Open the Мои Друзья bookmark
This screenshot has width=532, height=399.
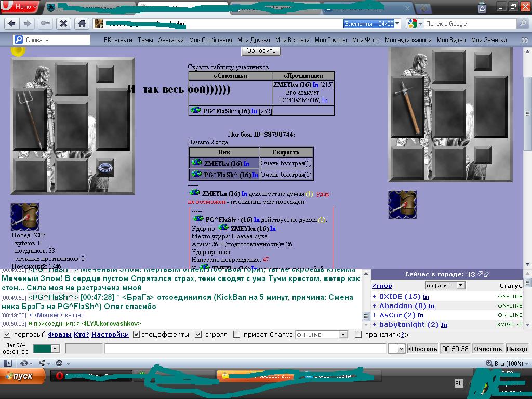pyautogui.click(x=254, y=39)
